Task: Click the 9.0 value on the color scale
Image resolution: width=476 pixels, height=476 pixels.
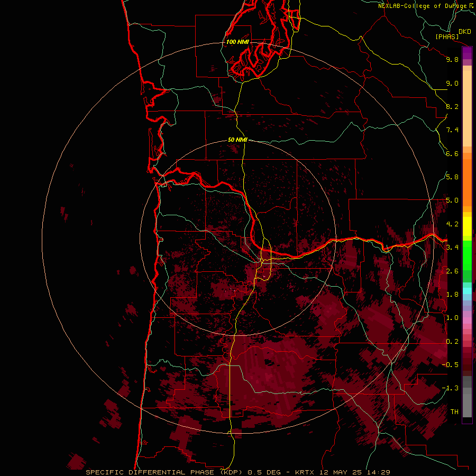Action: (452, 83)
